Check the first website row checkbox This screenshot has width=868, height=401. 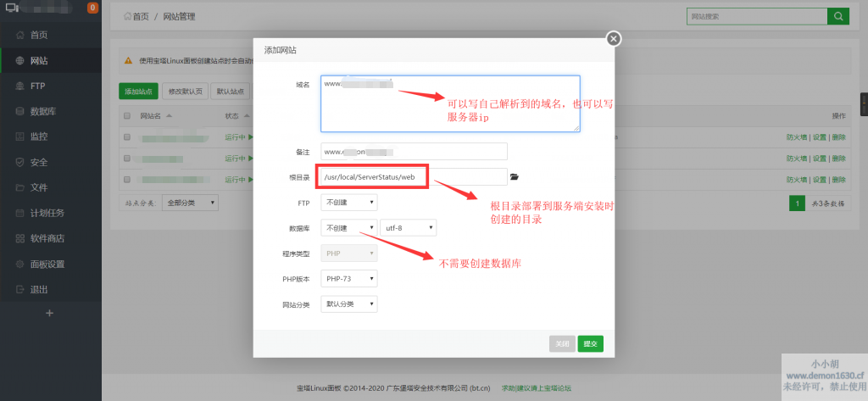click(127, 136)
